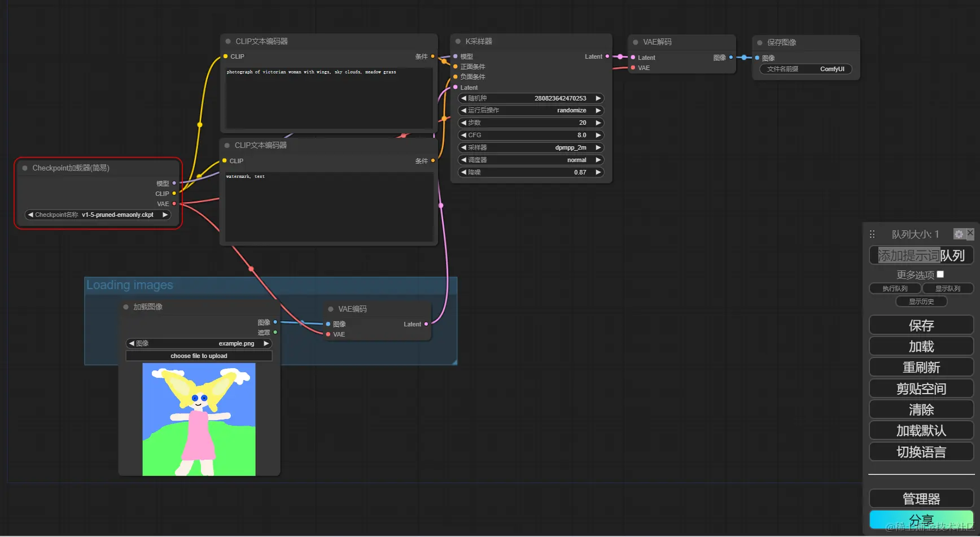Collapse the victorian woman prompt node's title dot
The height and width of the screenshot is (537, 980).
point(228,41)
